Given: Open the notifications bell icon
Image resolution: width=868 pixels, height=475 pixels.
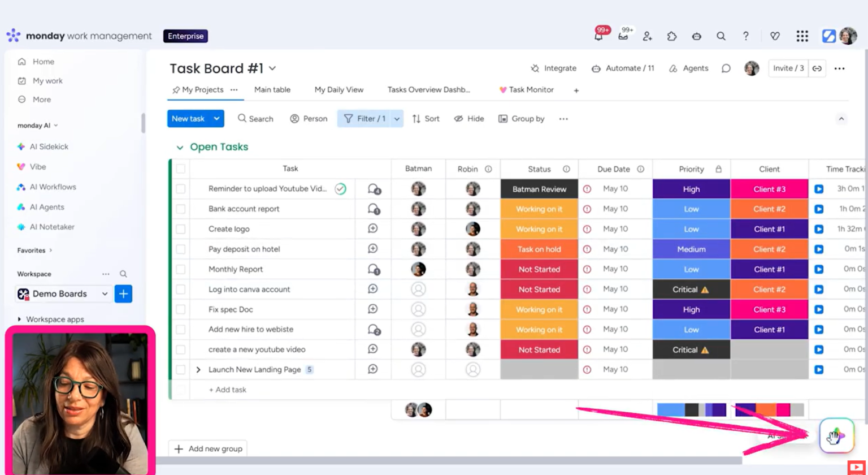Looking at the screenshot, I should click(x=598, y=36).
